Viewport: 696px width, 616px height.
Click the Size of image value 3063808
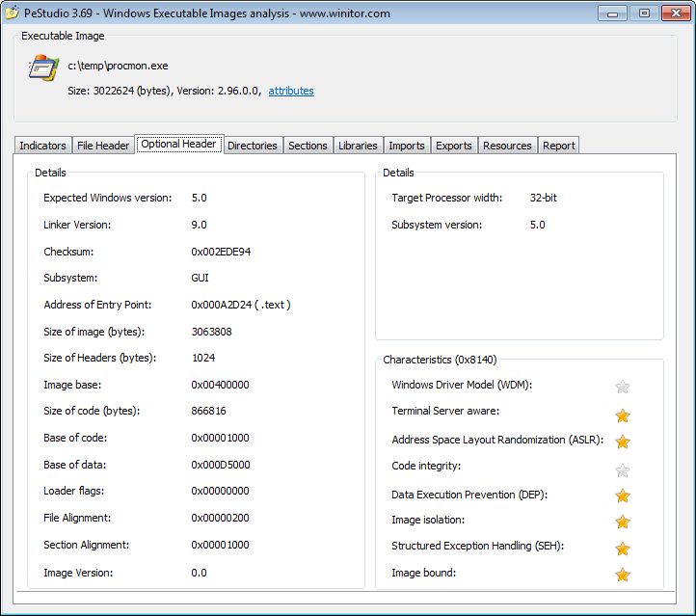(x=212, y=332)
